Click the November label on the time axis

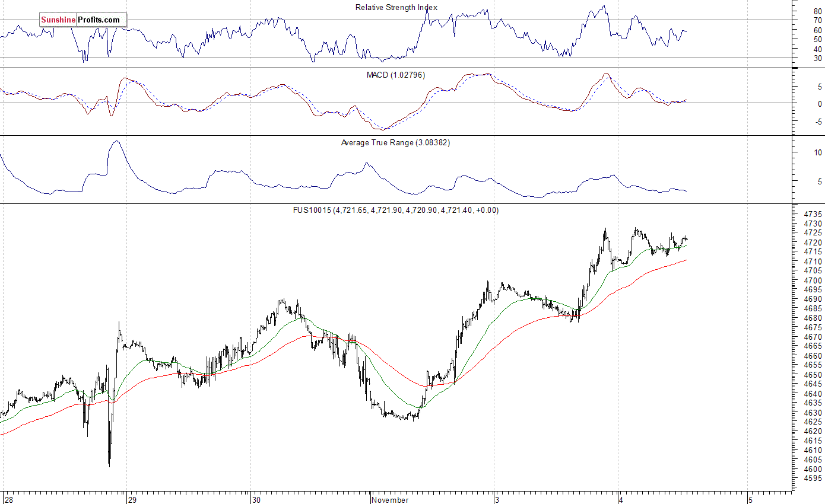tap(390, 500)
